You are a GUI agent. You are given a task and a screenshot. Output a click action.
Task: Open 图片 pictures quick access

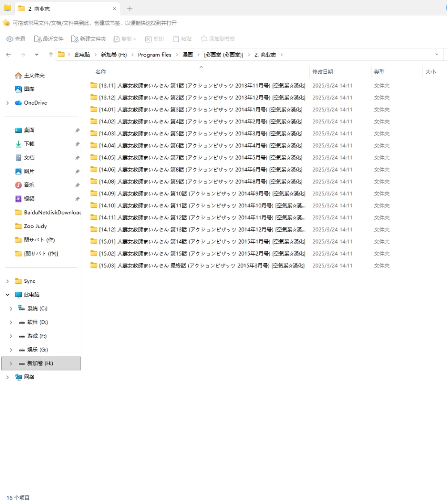tap(25, 171)
